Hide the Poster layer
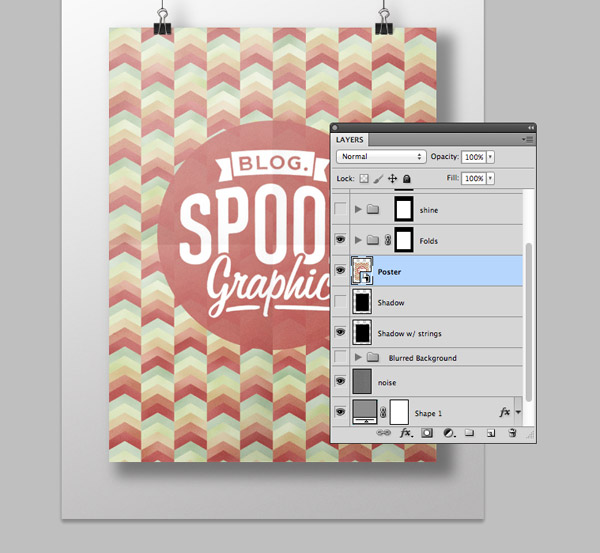This screenshot has height=553, width=600. click(x=340, y=270)
